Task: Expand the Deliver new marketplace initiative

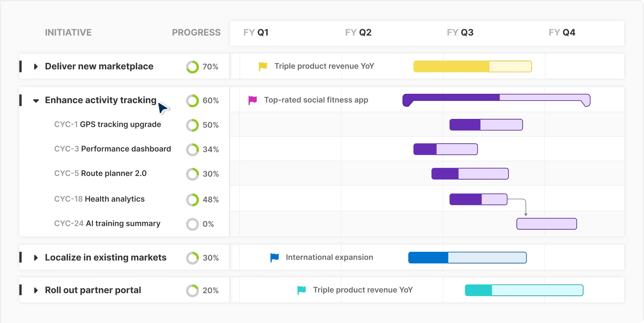Action: tap(36, 66)
